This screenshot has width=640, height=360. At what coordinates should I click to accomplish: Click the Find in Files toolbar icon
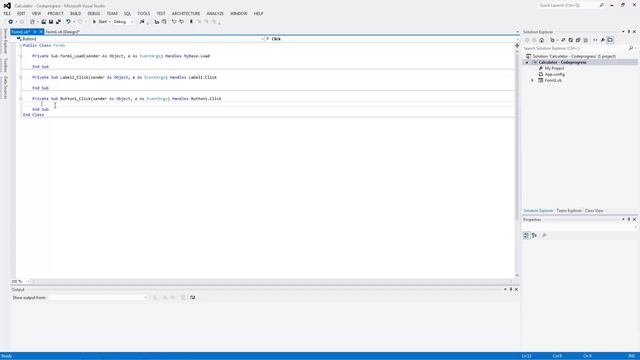pos(142,22)
